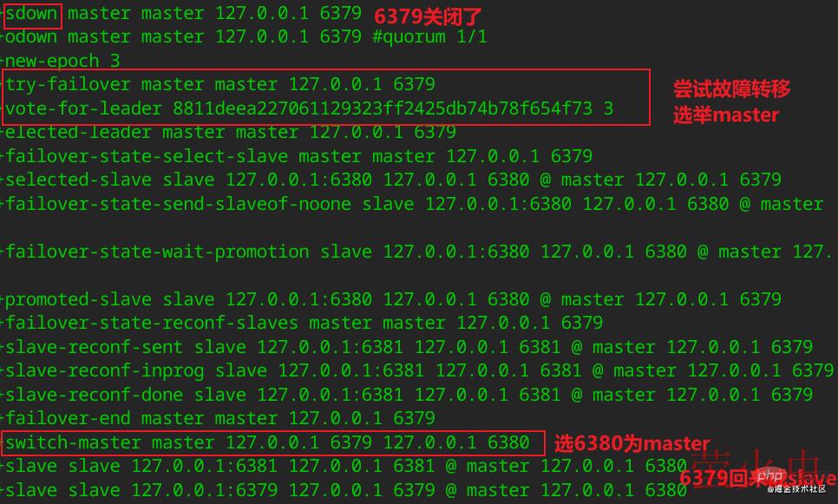The width and height of the screenshot is (838, 504).
Task: Click the last slave 6379 line
Action: tap(344, 489)
